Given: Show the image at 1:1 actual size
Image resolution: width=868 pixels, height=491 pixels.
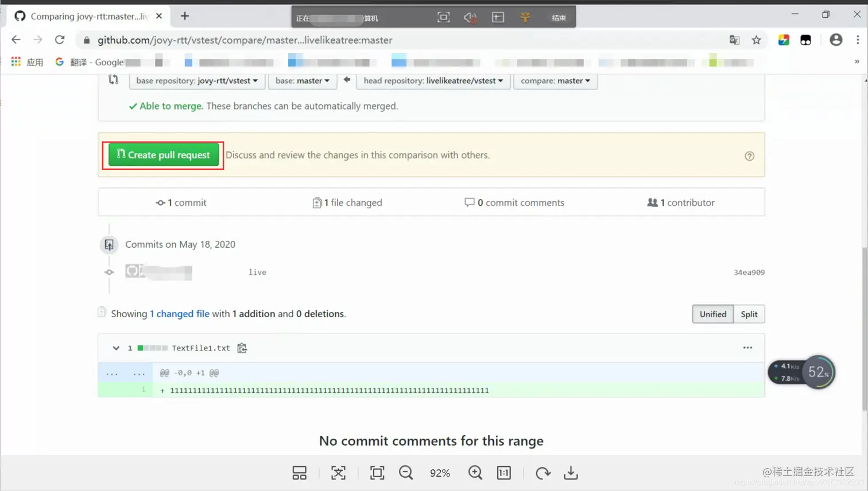Looking at the screenshot, I should click(x=504, y=473).
